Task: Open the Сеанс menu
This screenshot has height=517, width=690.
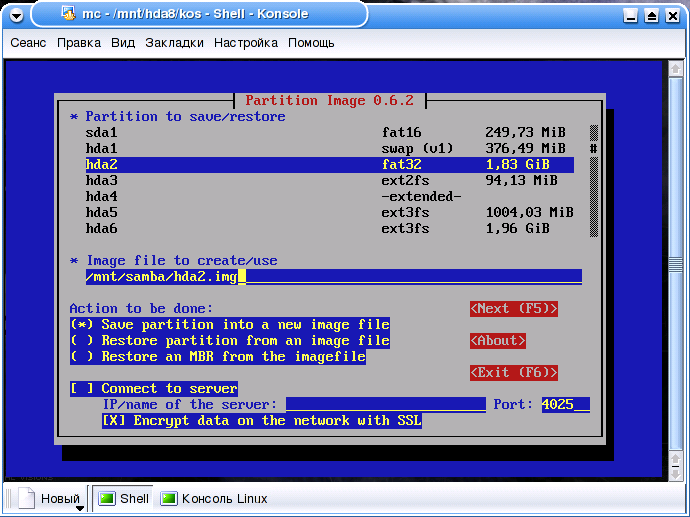Action: pos(28,43)
